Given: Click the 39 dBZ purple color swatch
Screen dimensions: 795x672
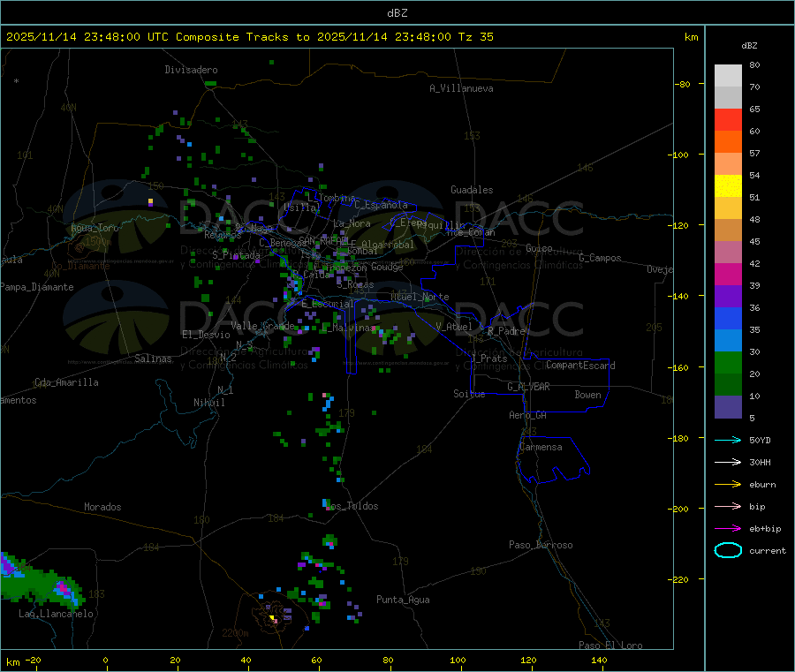Looking at the screenshot, I should click(x=728, y=297).
